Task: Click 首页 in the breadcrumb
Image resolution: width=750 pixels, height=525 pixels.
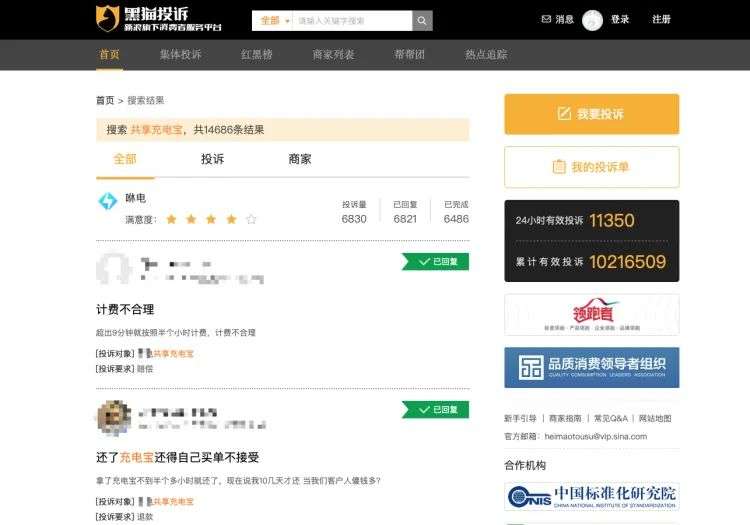Action: click(105, 100)
